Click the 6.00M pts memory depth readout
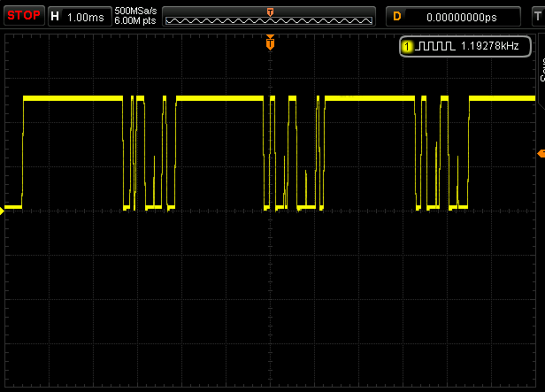Image resolution: width=545 pixels, height=392 pixels. pyautogui.click(x=135, y=21)
